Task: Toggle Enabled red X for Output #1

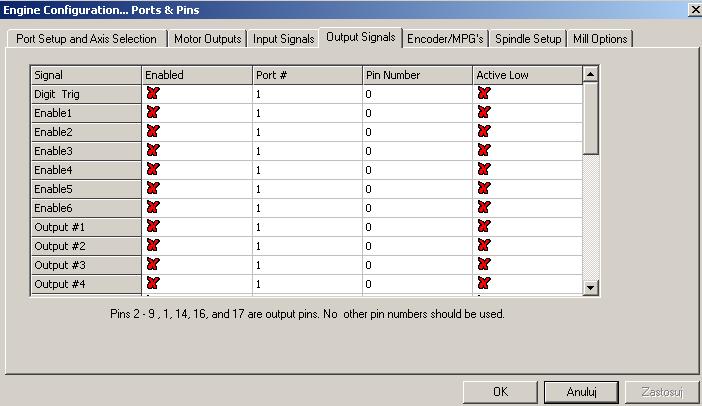Action: tap(153, 226)
